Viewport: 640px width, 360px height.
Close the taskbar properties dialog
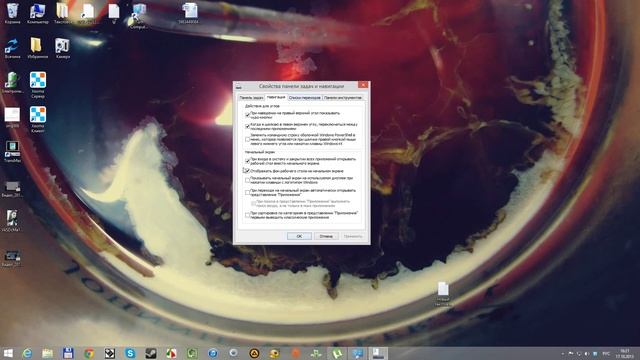[x=363, y=85]
